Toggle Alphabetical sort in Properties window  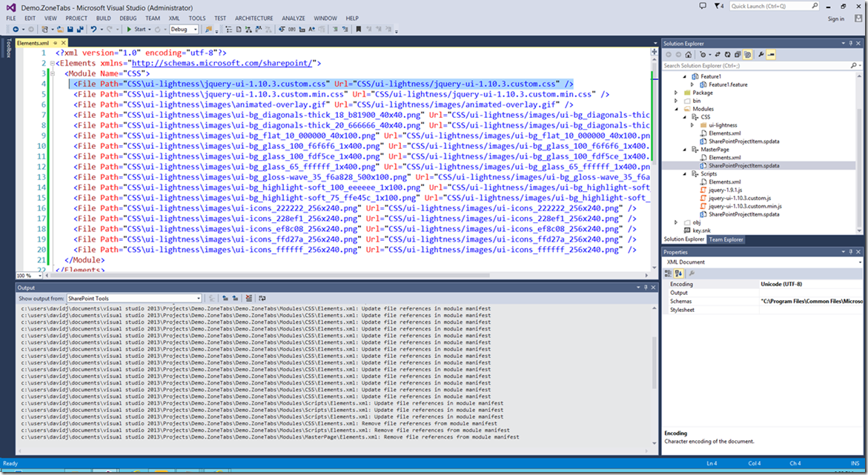coord(679,273)
